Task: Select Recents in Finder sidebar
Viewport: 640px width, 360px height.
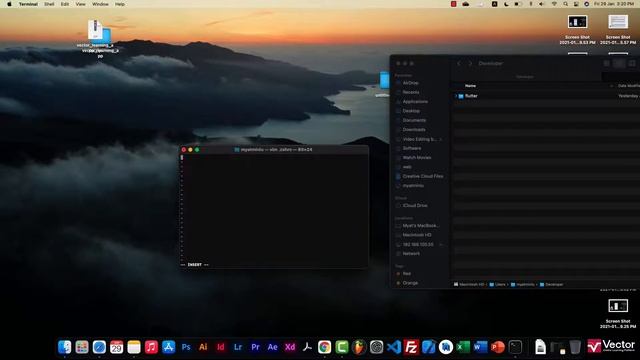Action: point(411,92)
